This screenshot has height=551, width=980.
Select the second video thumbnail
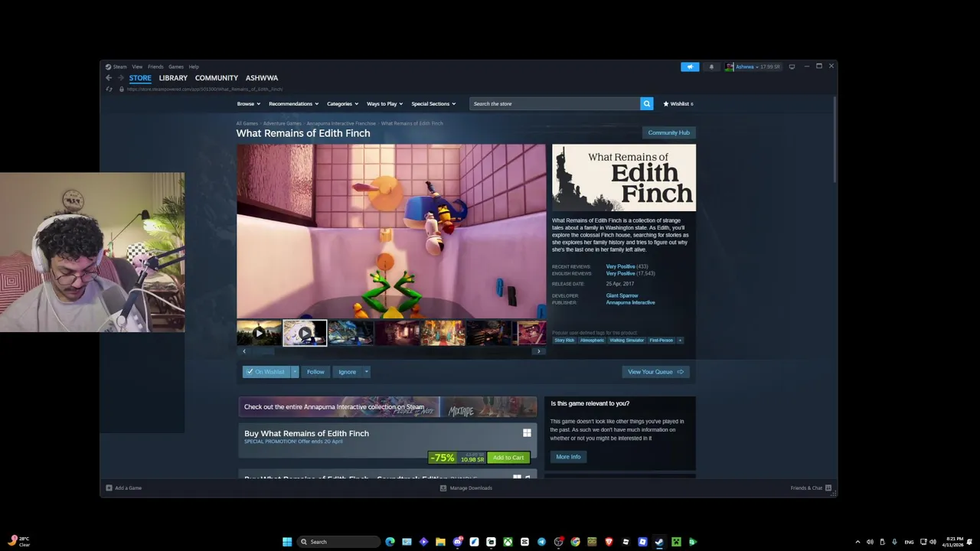pos(305,333)
